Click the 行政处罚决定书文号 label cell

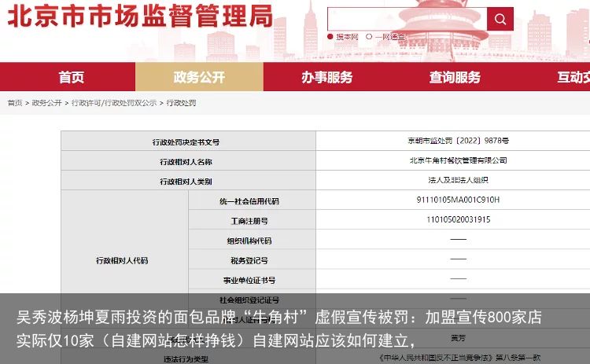tap(188, 142)
